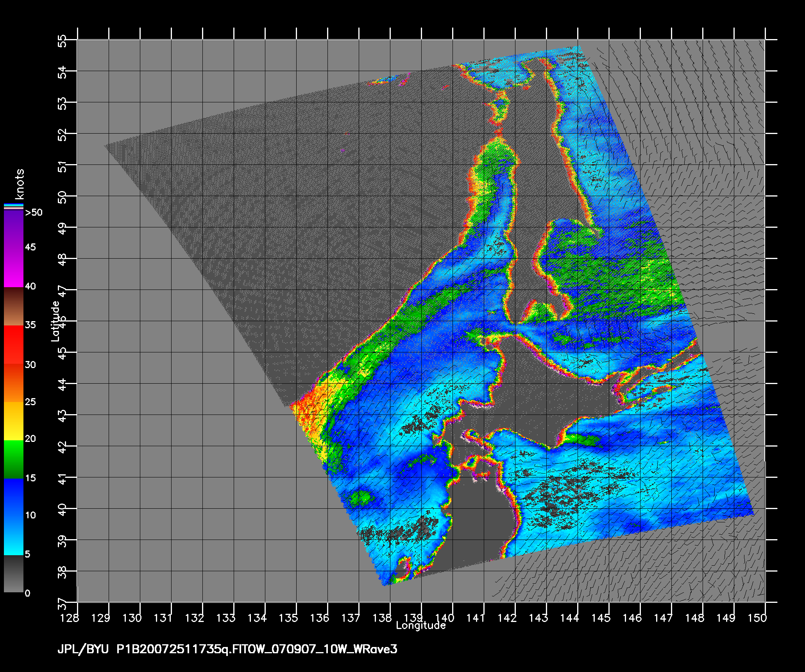The image size is (805, 672).
Task: Select the magenta 40-45 knots color segment
Action: 14,268
